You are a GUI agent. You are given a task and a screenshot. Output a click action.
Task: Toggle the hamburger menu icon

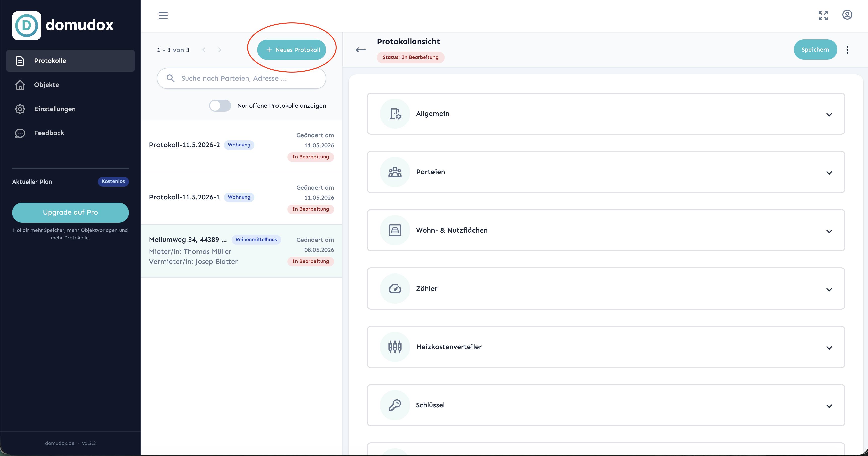(163, 16)
